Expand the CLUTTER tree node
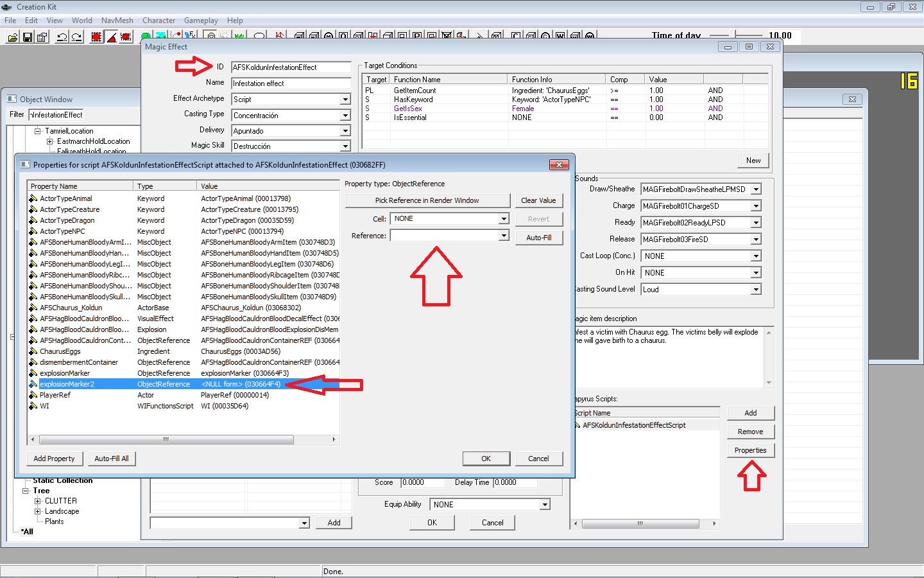 coord(37,501)
